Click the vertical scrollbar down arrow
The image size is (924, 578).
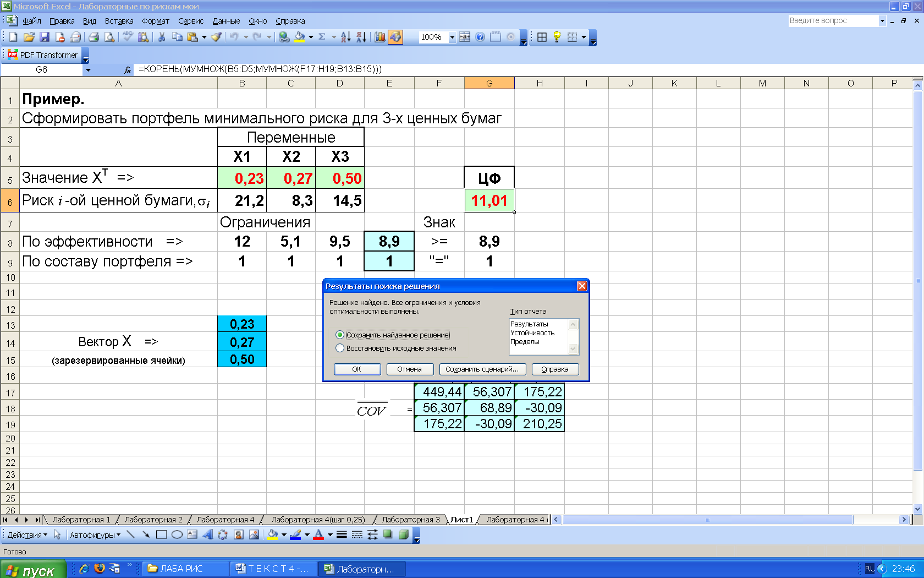tap(917, 509)
